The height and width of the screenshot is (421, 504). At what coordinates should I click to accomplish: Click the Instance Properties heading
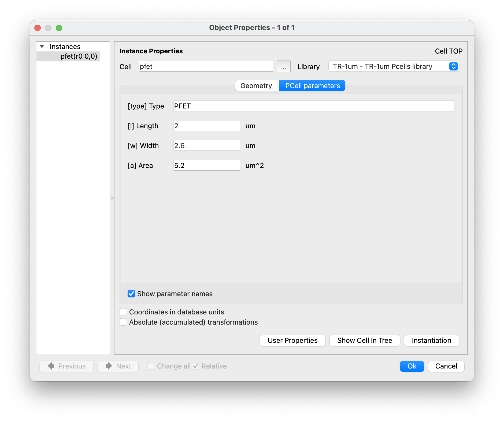click(151, 51)
